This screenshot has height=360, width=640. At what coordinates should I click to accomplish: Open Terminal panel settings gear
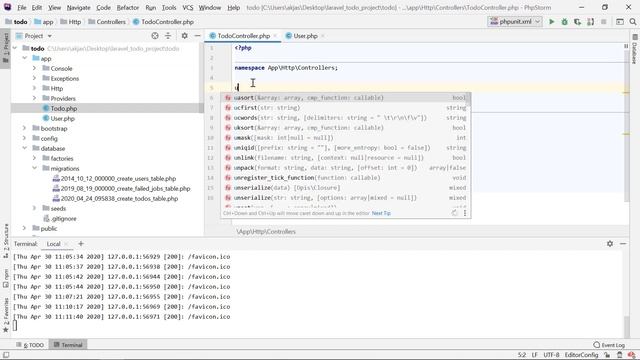(610, 244)
